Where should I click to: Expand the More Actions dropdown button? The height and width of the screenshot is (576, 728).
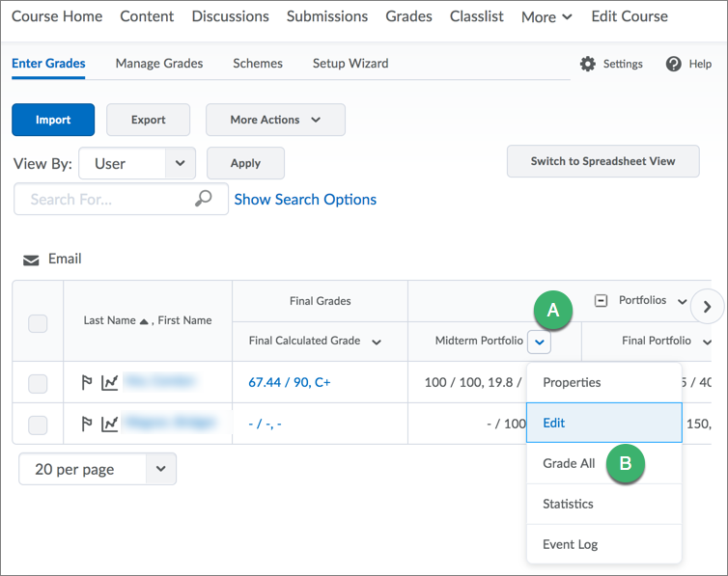click(x=275, y=120)
